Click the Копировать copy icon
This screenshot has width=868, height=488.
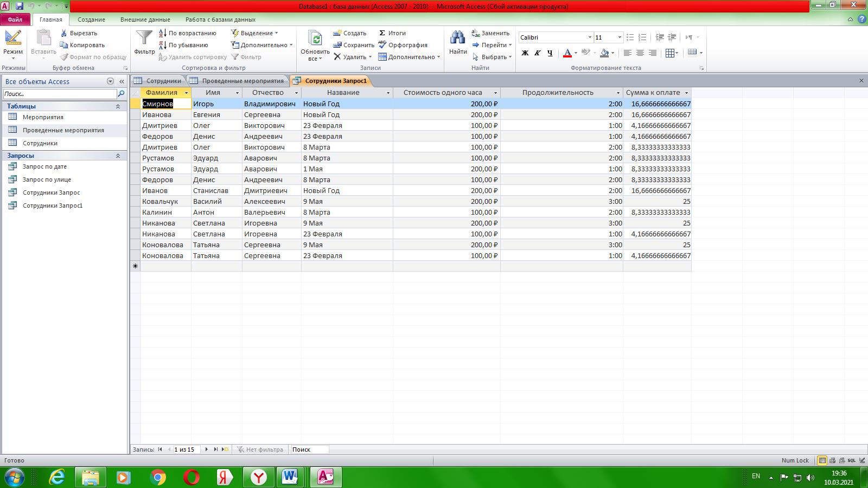64,45
